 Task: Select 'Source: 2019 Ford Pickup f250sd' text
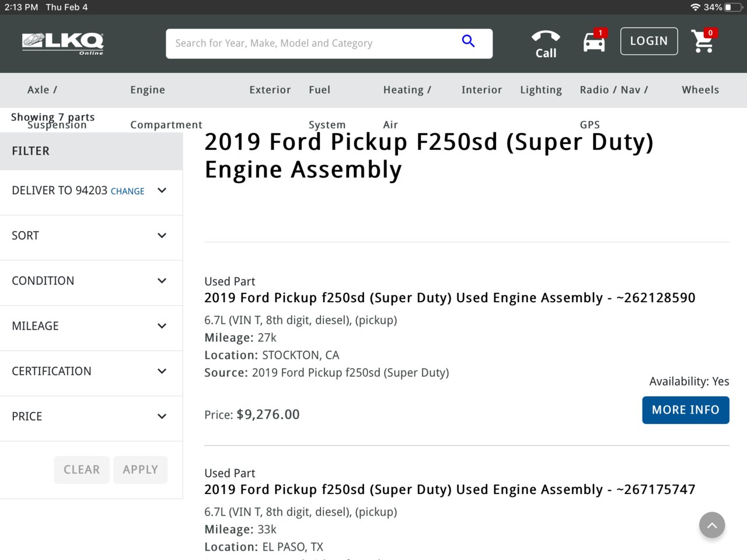327,373
